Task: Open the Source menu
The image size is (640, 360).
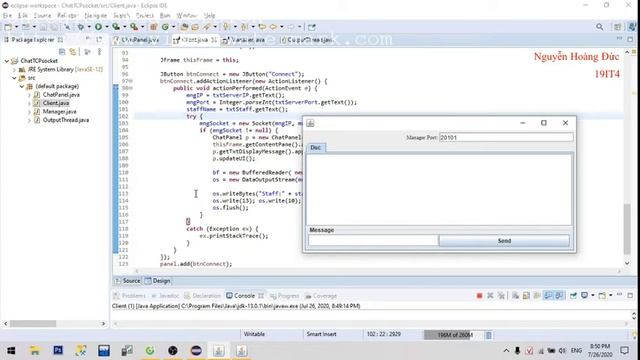Action: click(42, 16)
